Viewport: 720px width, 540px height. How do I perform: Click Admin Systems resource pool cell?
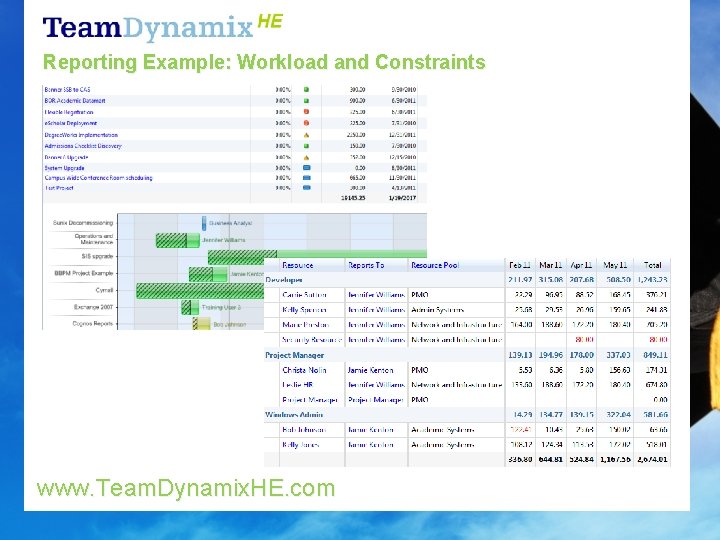pyautogui.click(x=437, y=310)
